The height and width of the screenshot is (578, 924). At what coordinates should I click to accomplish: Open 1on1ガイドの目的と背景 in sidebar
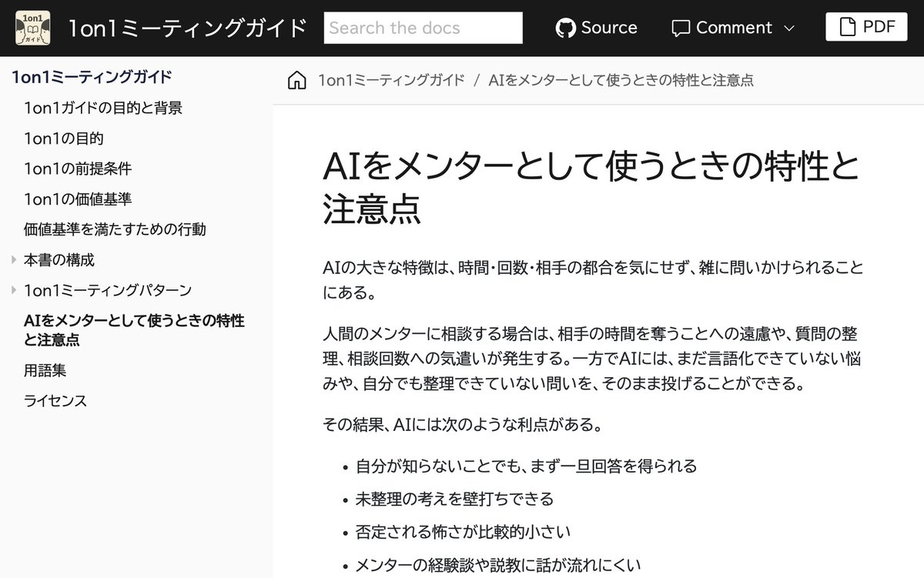(103, 108)
